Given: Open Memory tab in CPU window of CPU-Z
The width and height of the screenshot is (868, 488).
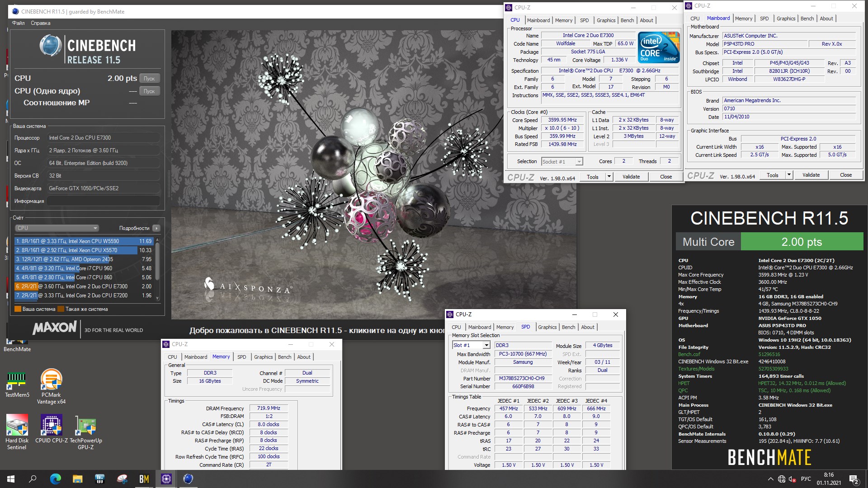Looking at the screenshot, I should point(564,20).
